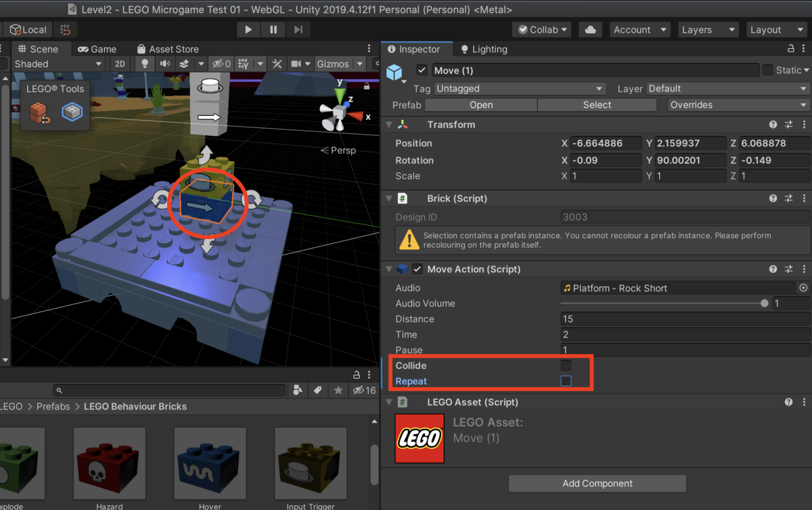
Task: Select the LEGO brick connect tool
Action: [x=40, y=112]
